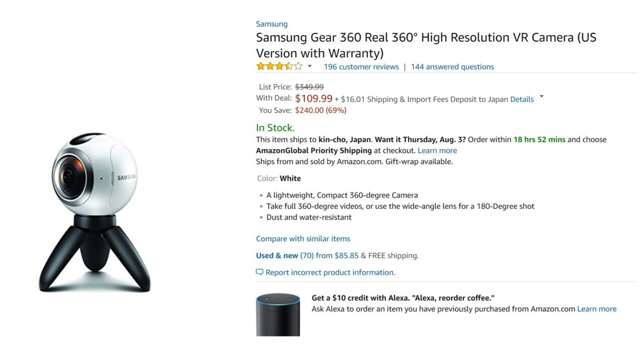This screenshot has width=644, height=362.
Task: Select the White color label
Action: click(290, 178)
